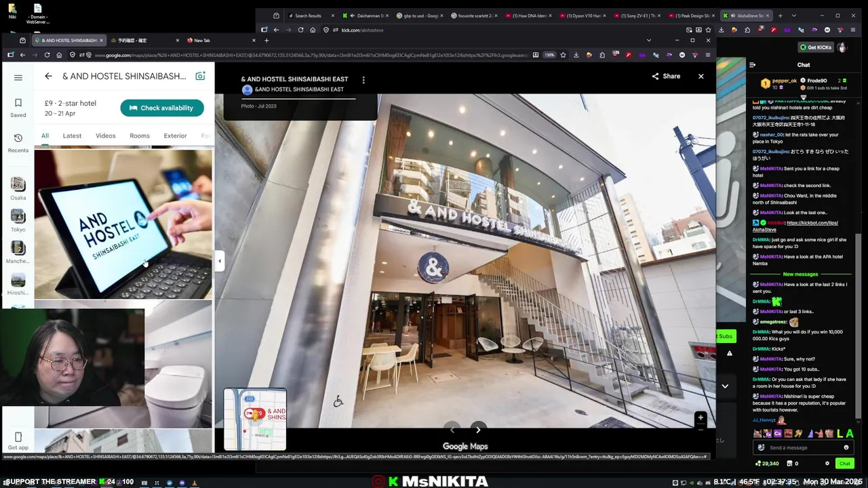Click the Get KICKs button
The image size is (868, 488).
pyautogui.click(x=816, y=47)
